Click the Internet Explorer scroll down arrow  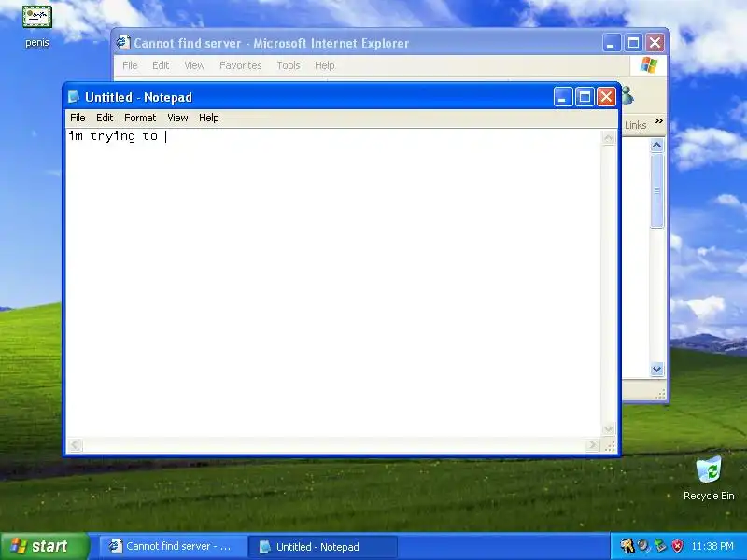[657, 369]
